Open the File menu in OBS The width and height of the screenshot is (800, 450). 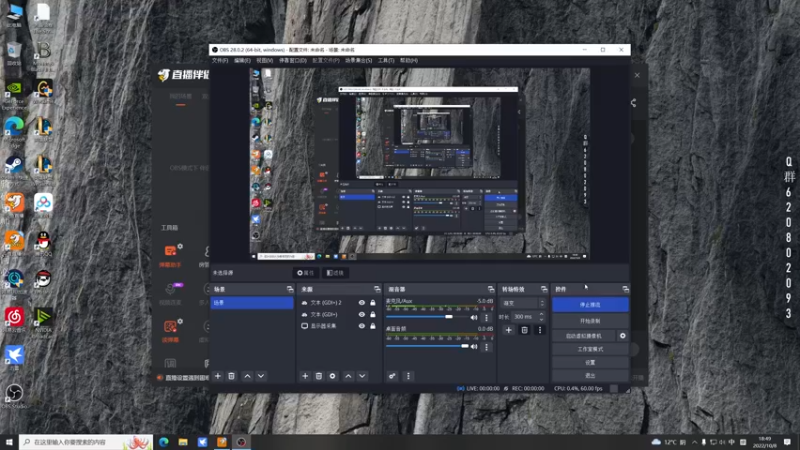pyautogui.click(x=220, y=60)
